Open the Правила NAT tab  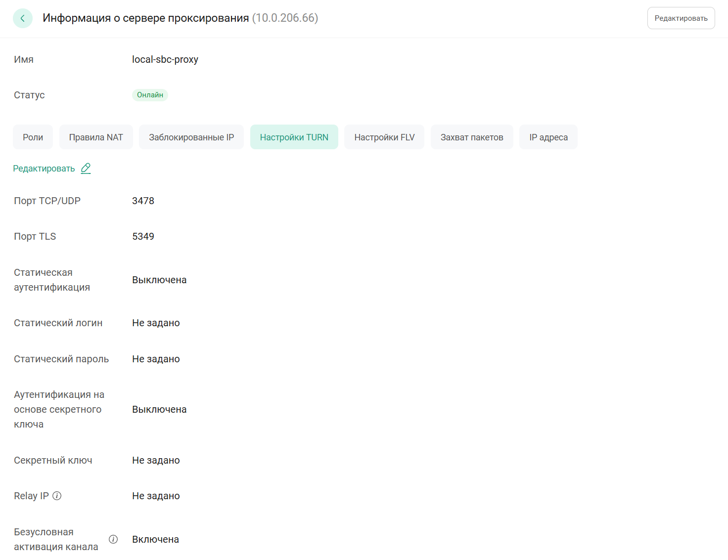point(96,137)
